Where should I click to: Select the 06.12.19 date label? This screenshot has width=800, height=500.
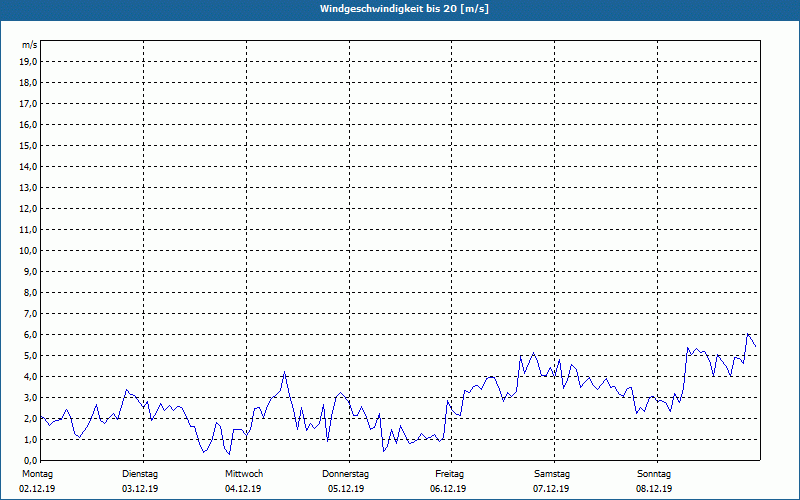point(448,489)
